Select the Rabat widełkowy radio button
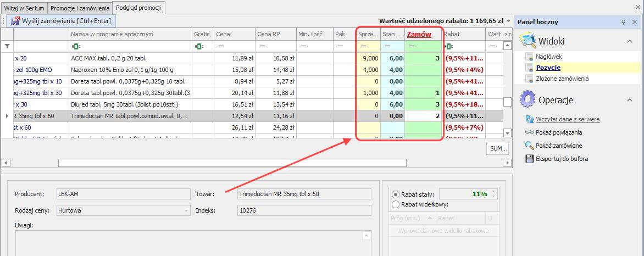Viewport: 644px width, 256px height. tap(395, 204)
